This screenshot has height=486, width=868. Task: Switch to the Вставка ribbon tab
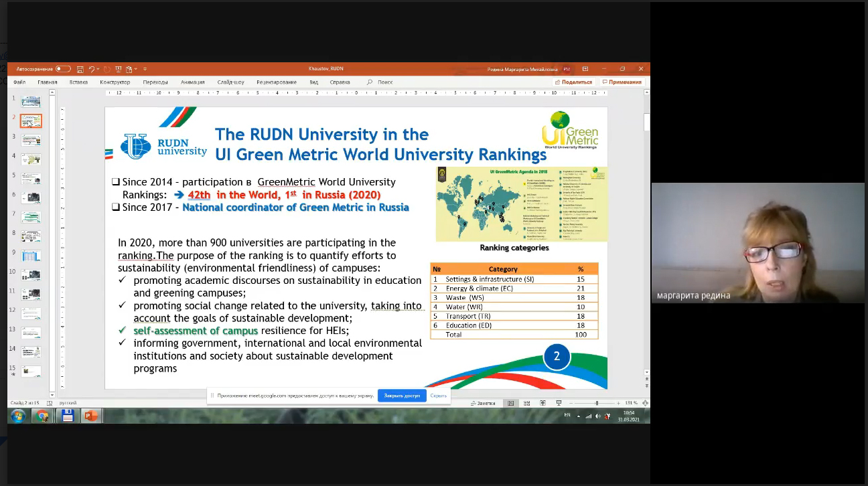coord(79,82)
